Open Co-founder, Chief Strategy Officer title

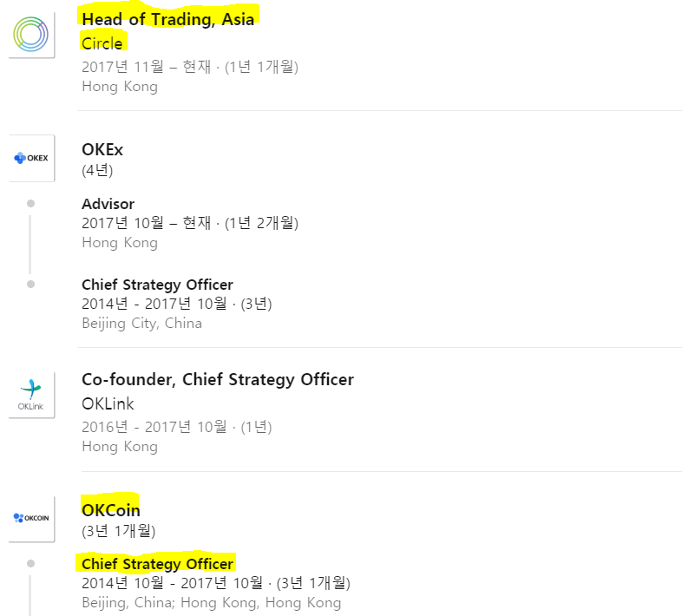tap(218, 380)
